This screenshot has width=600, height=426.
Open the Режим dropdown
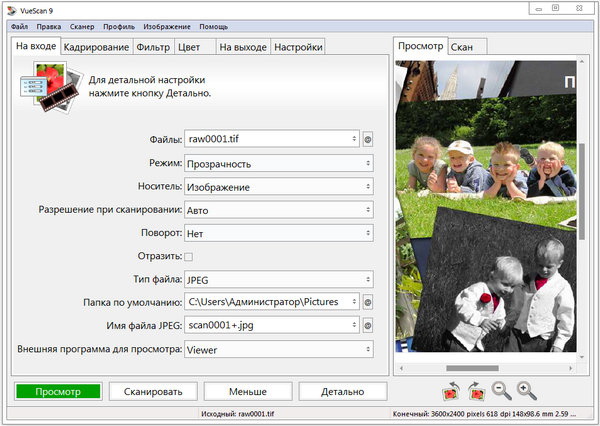point(278,163)
